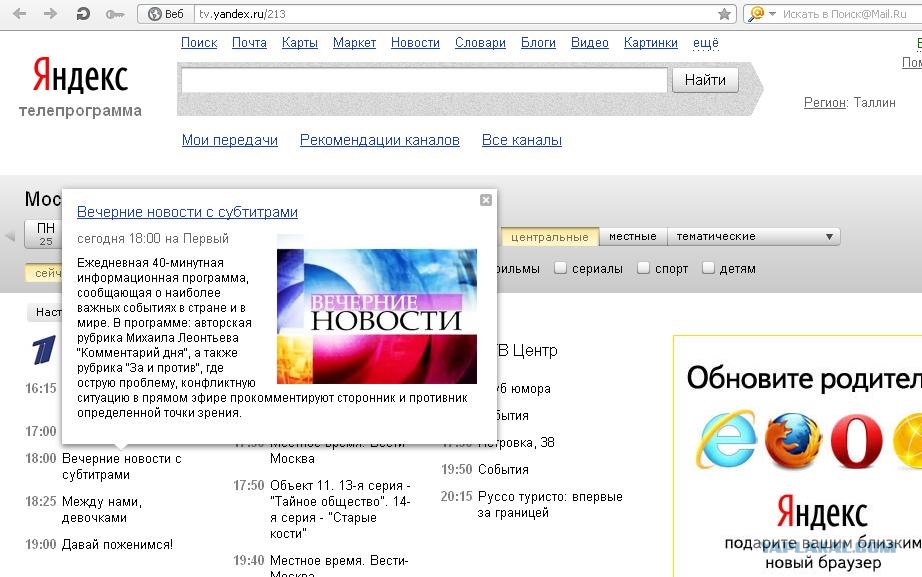
Task: Open the Поиск link
Action: point(199,43)
